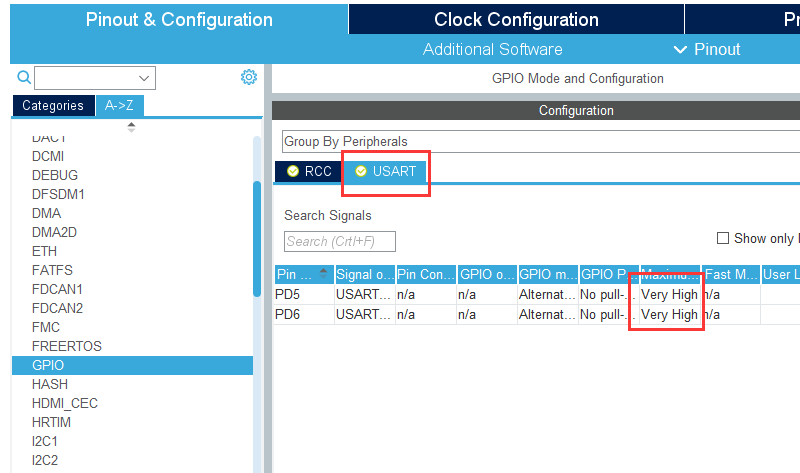The width and height of the screenshot is (800, 473).
Task: Enable the Show only checkbox
Action: click(722, 238)
